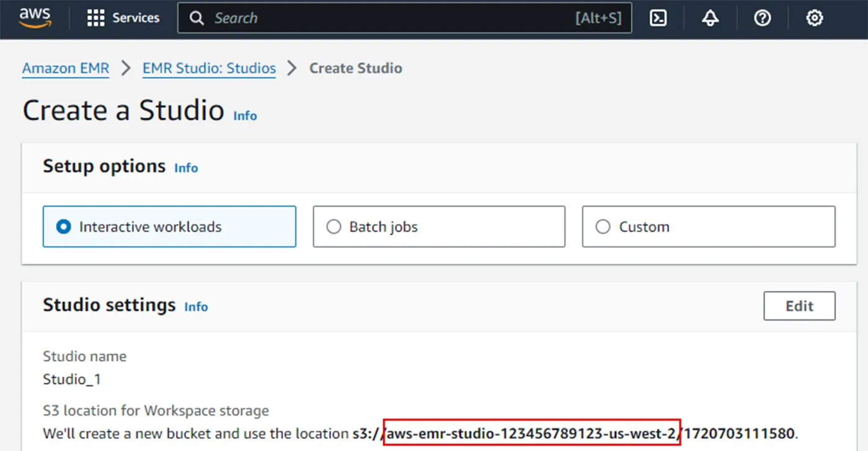Click the aws-emr-studio-123456789123-us-west-2 bucket name
The image size is (868, 451).
click(x=532, y=432)
